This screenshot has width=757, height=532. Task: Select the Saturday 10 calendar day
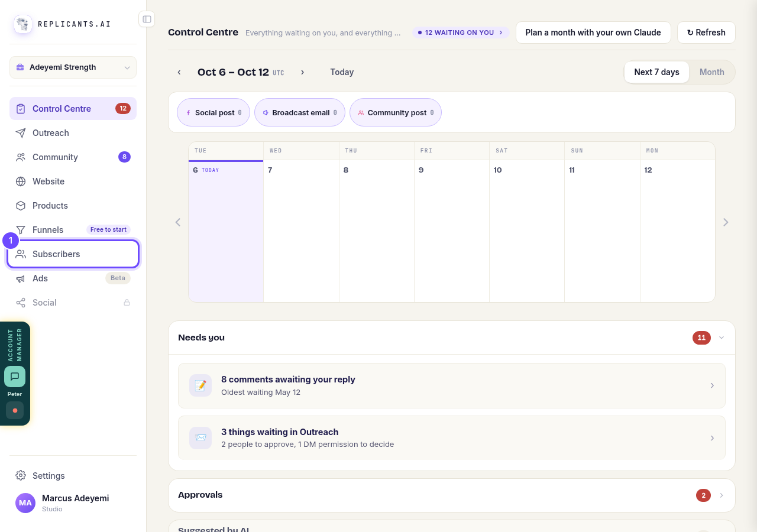[x=527, y=231]
